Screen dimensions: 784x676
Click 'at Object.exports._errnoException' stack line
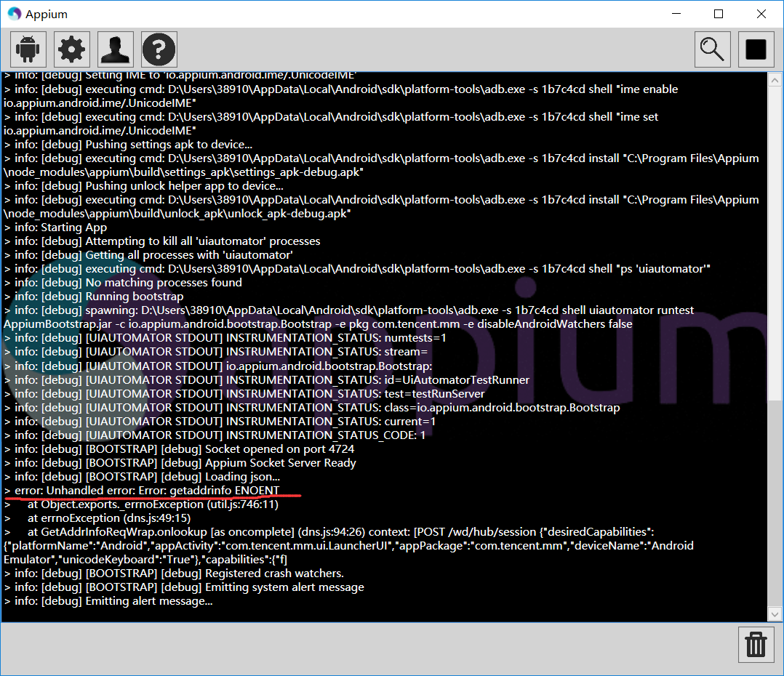(142, 504)
